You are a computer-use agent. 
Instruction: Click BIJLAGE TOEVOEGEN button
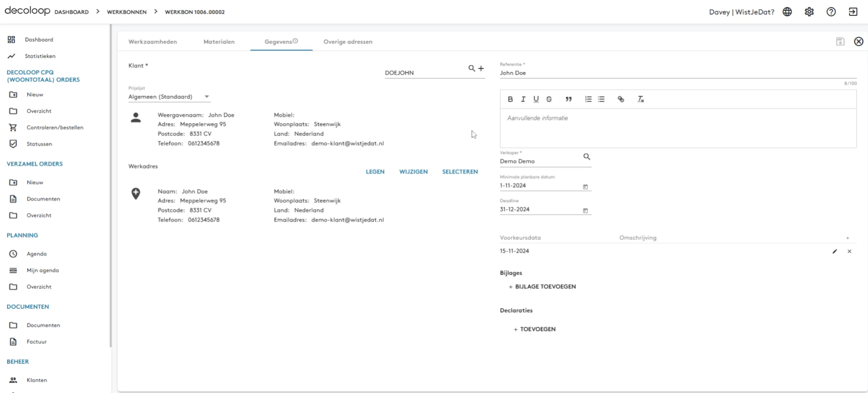[x=542, y=287]
